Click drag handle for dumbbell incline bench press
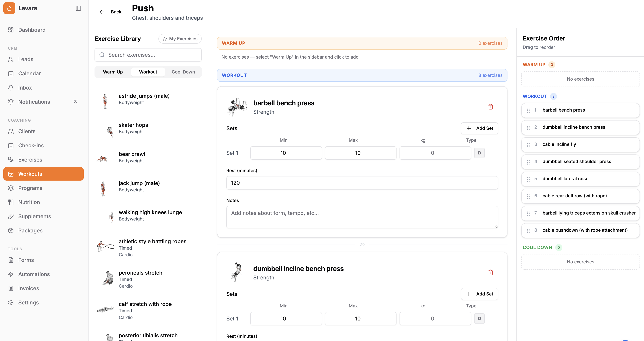Screen dimensions: 644x341 coord(528,128)
